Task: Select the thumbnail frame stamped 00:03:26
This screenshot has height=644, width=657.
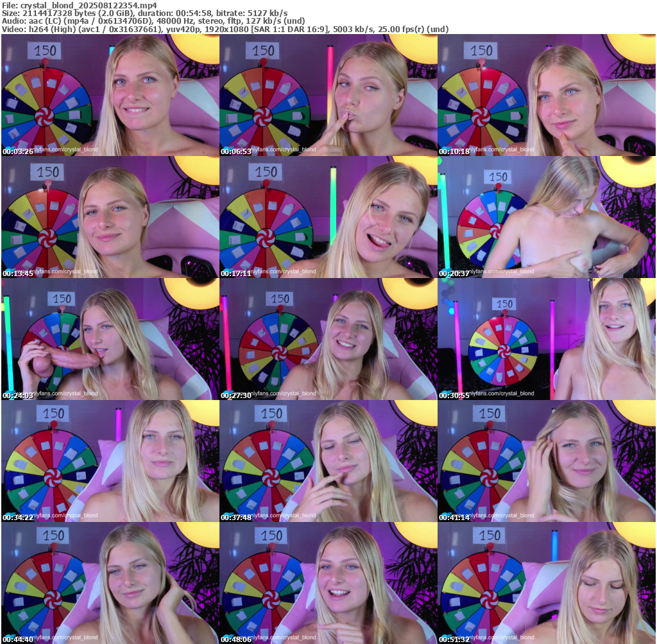Action: coord(110,95)
